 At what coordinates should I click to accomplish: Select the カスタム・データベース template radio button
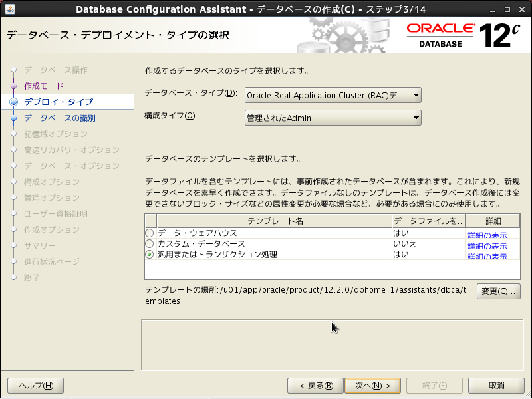pos(149,243)
